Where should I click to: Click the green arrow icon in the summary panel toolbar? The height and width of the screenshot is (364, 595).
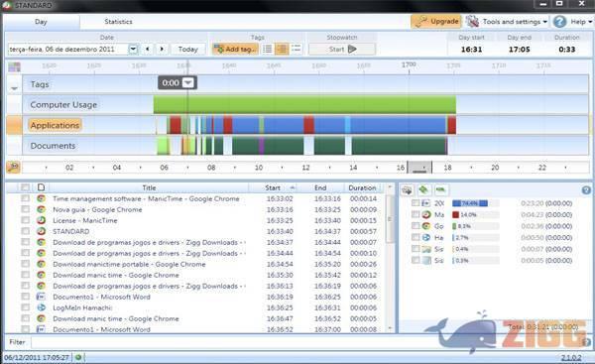(x=423, y=189)
